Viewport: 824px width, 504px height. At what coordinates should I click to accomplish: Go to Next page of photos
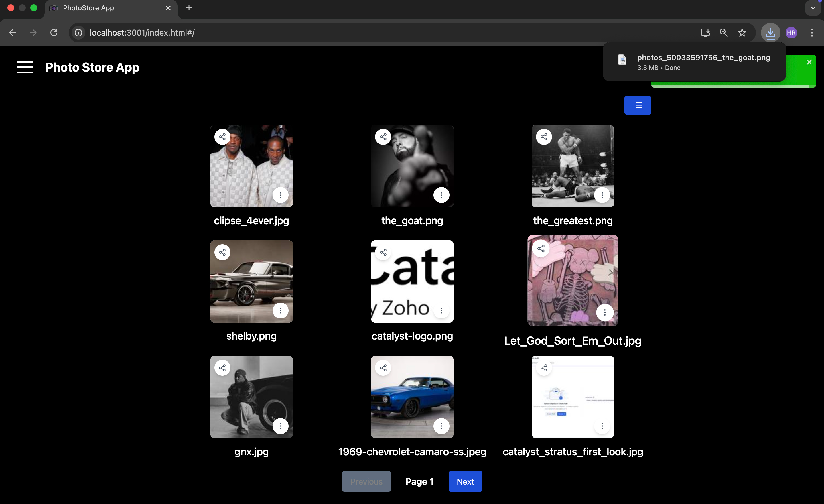point(465,481)
